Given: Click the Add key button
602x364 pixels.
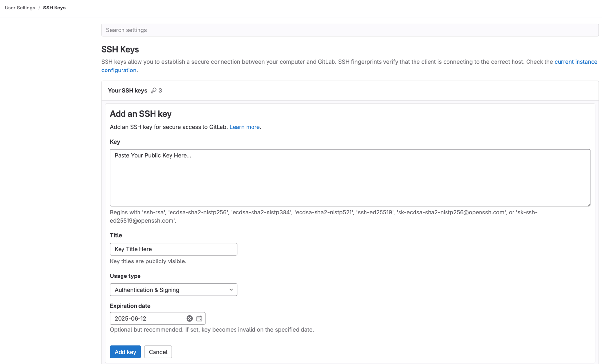Looking at the screenshot, I should click(x=125, y=352).
